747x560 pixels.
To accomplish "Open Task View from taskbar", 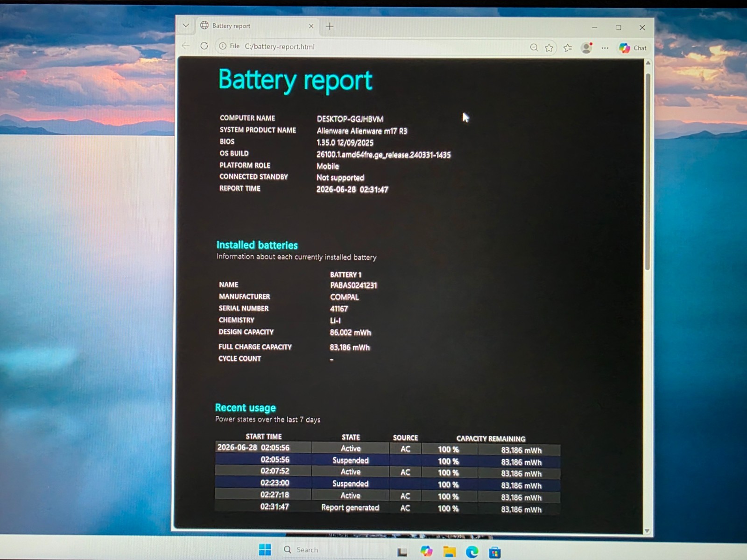I will tap(402, 552).
